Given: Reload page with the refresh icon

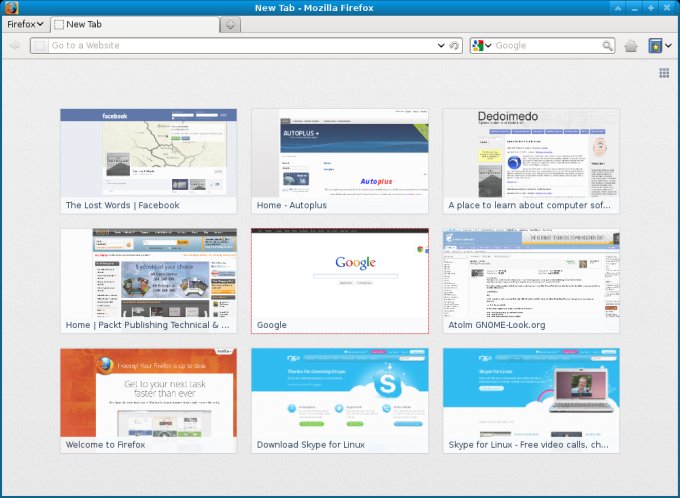Looking at the screenshot, I should pos(454,46).
